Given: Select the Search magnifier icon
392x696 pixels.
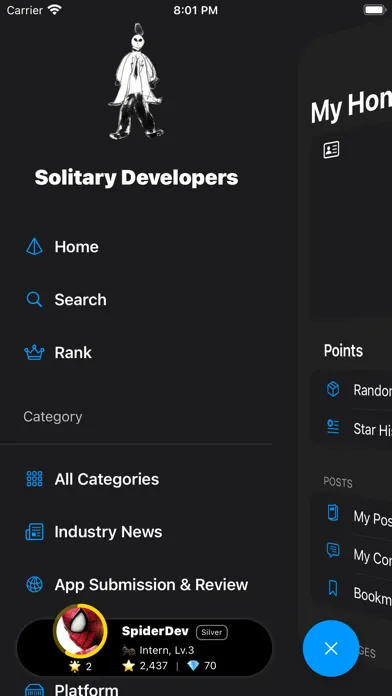Looking at the screenshot, I should [x=34, y=300].
